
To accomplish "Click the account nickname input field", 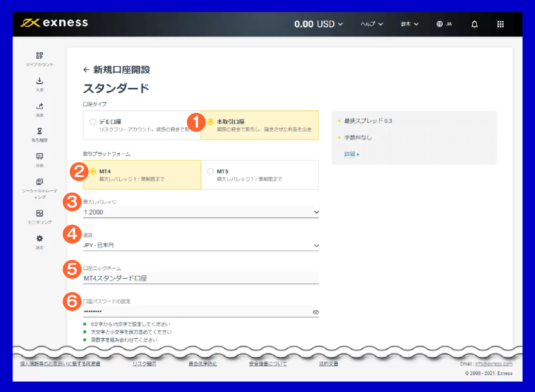I will click(x=201, y=278).
